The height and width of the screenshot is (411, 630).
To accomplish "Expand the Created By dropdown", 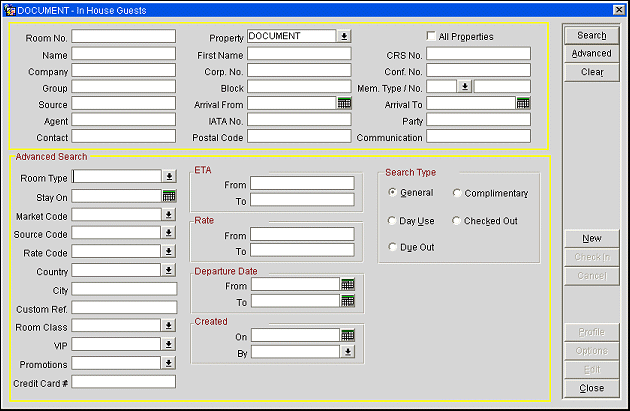I will coord(347,351).
